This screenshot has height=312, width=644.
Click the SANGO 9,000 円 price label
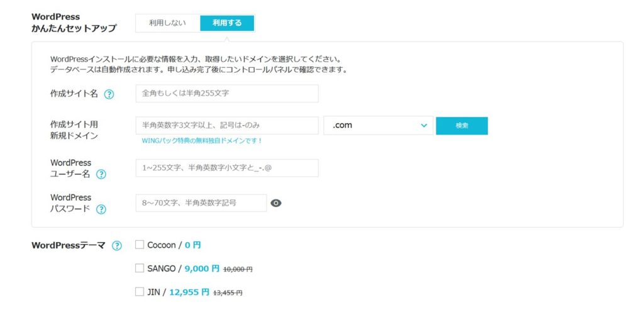tap(202, 269)
